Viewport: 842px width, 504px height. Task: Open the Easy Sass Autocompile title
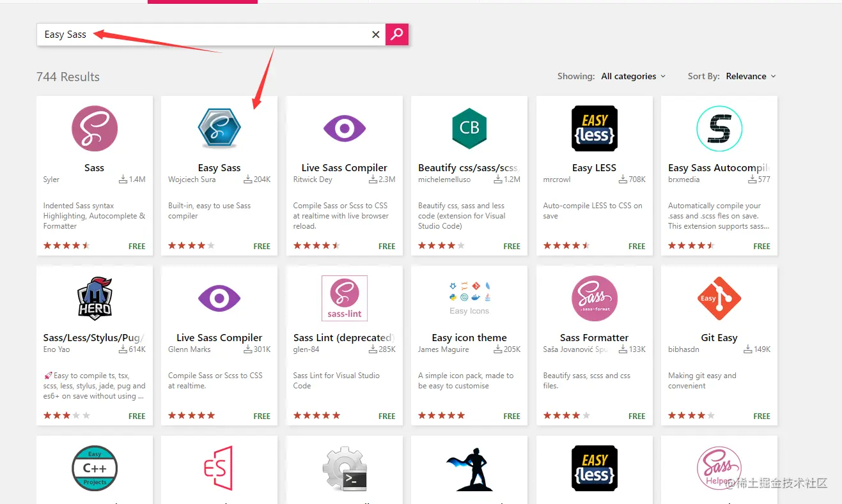(x=718, y=168)
